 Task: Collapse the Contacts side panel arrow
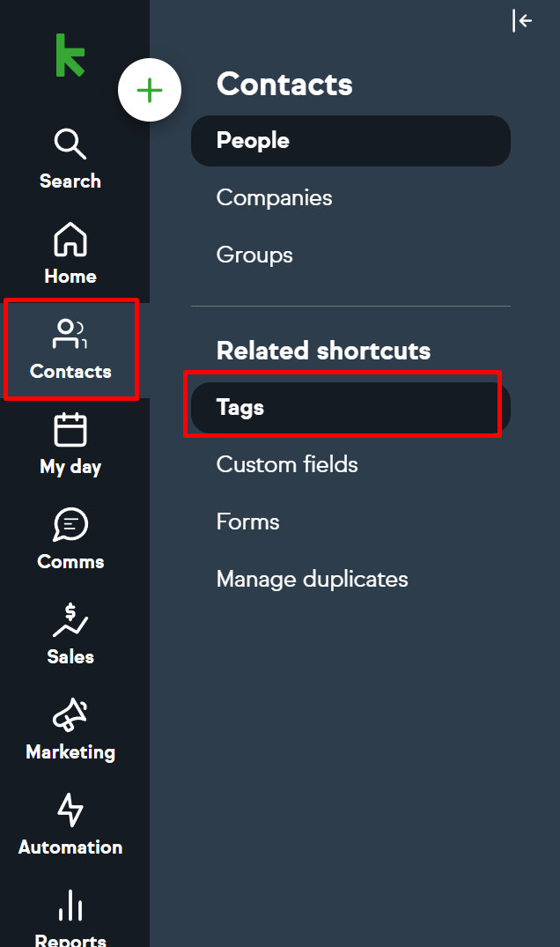522,20
